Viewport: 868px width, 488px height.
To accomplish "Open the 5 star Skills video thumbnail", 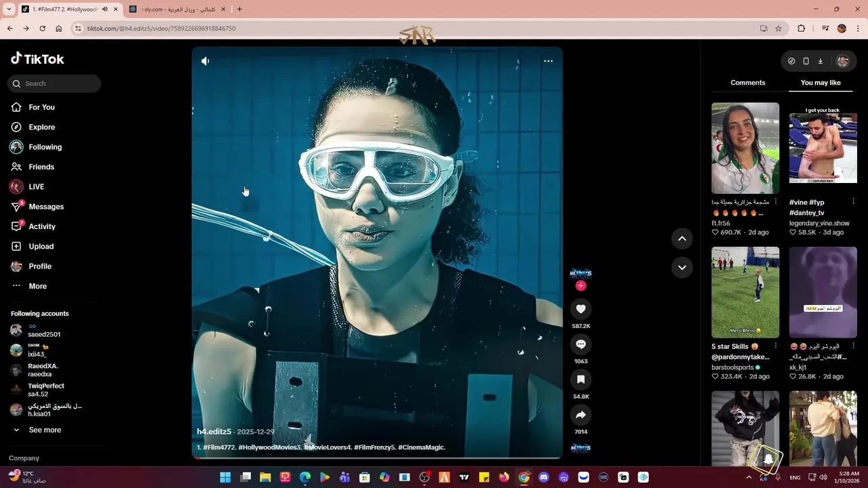I will pyautogui.click(x=745, y=292).
